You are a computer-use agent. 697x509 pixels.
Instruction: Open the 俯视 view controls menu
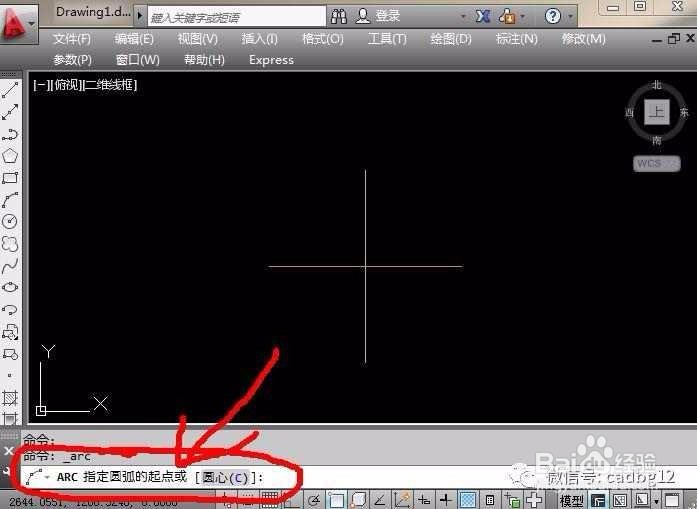tap(67, 84)
